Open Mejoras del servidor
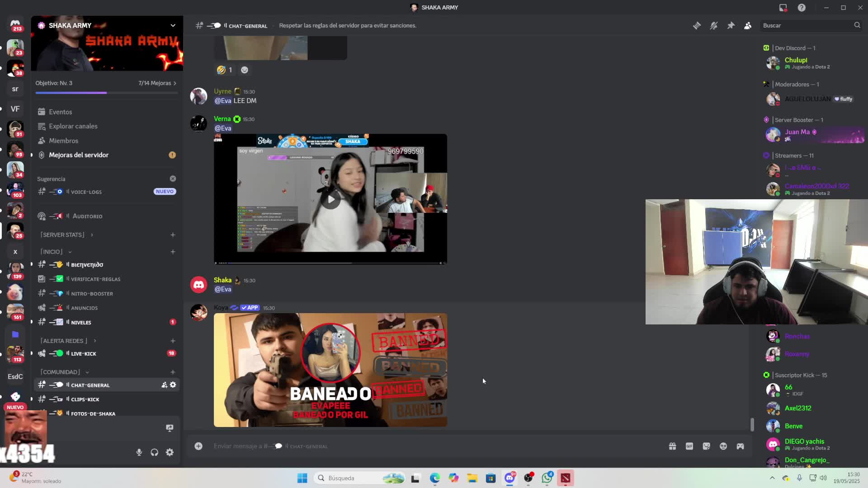This screenshot has height=488, width=868. coord(107,155)
